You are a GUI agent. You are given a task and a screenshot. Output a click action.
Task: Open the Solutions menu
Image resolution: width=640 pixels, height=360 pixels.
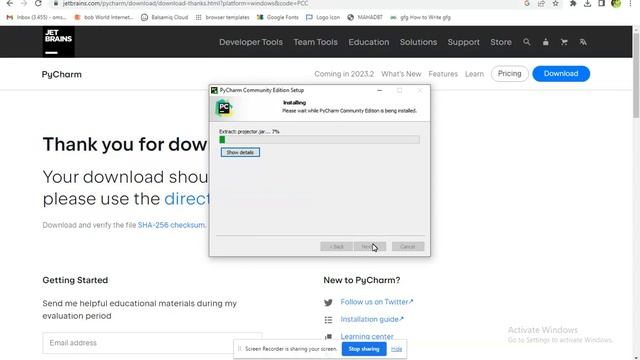coord(418,42)
